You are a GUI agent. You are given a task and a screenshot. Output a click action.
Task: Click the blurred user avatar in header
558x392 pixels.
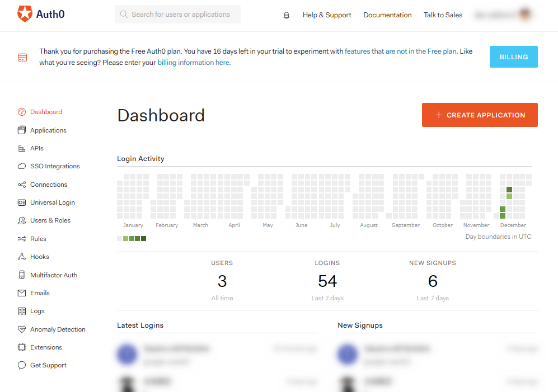click(x=526, y=14)
